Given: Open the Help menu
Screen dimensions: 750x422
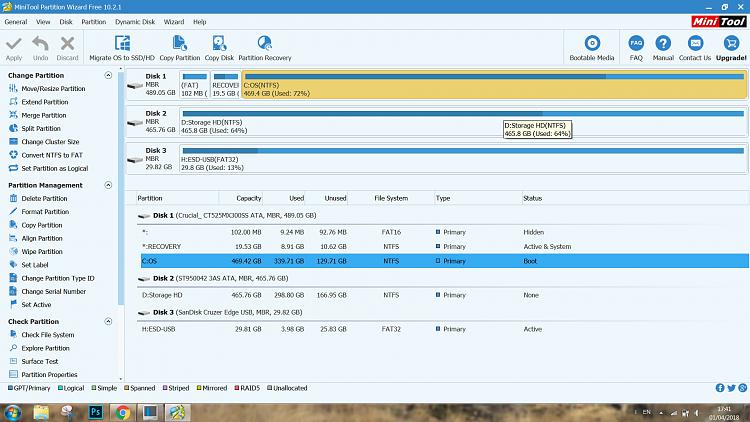Looking at the screenshot, I should (x=199, y=22).
